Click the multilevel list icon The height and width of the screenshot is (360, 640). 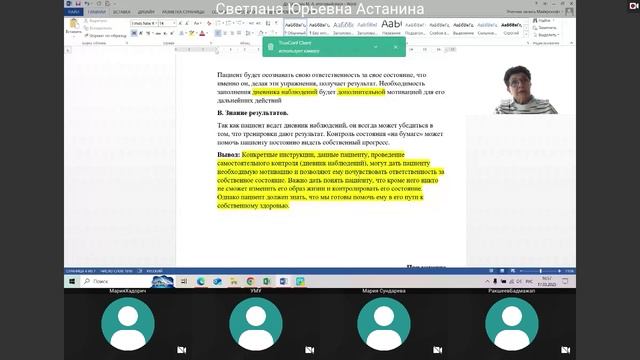[240, 23]
